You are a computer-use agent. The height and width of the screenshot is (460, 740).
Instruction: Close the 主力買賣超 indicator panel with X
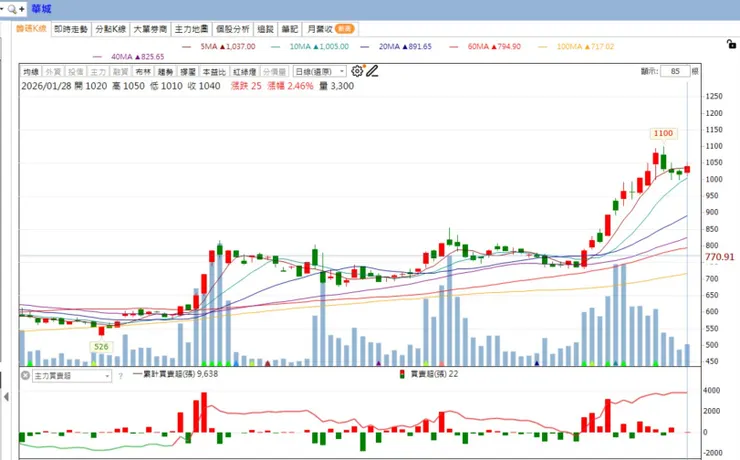(x=25, y=376)
